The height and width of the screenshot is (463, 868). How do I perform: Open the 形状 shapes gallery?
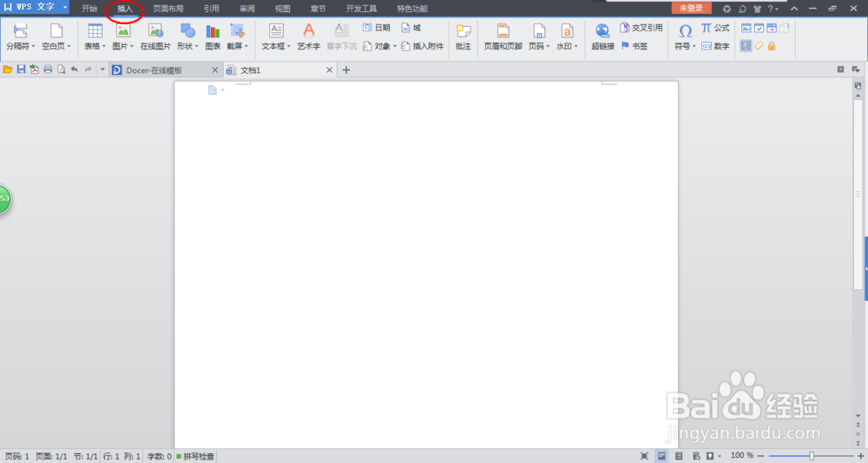(187, 37)
